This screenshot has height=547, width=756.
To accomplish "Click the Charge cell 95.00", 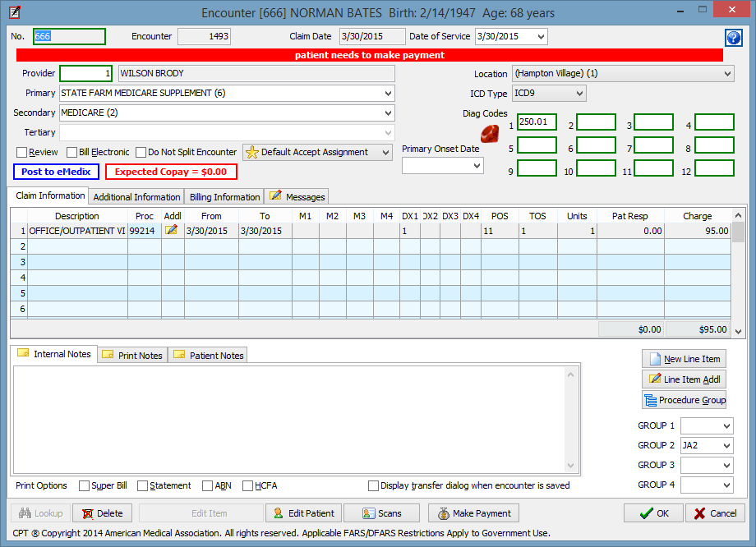I will [x=697, y=231].
